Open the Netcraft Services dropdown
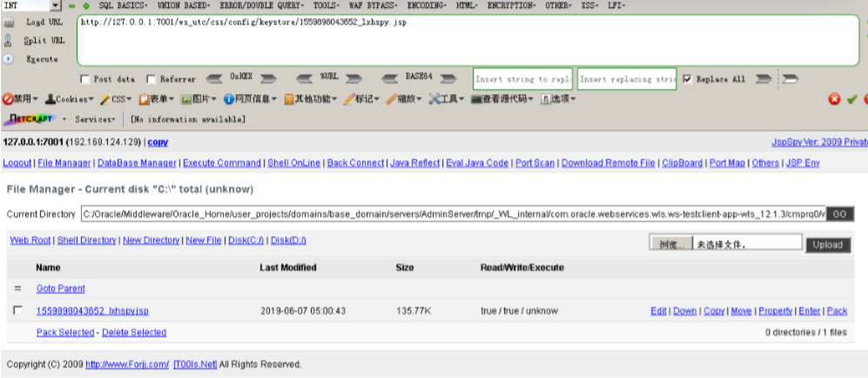This screenshot has height=378, width=868. point(95,119)
